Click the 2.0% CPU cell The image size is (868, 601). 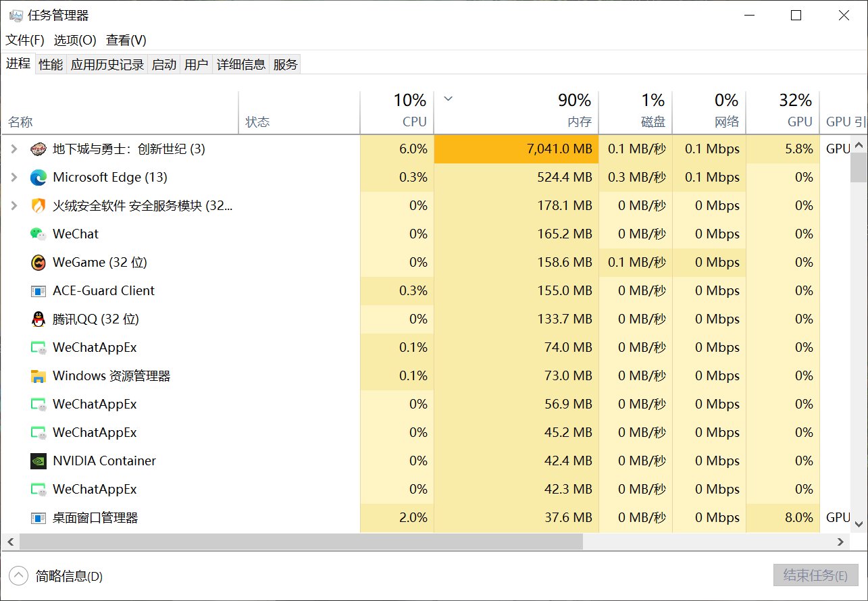point(397,517)
